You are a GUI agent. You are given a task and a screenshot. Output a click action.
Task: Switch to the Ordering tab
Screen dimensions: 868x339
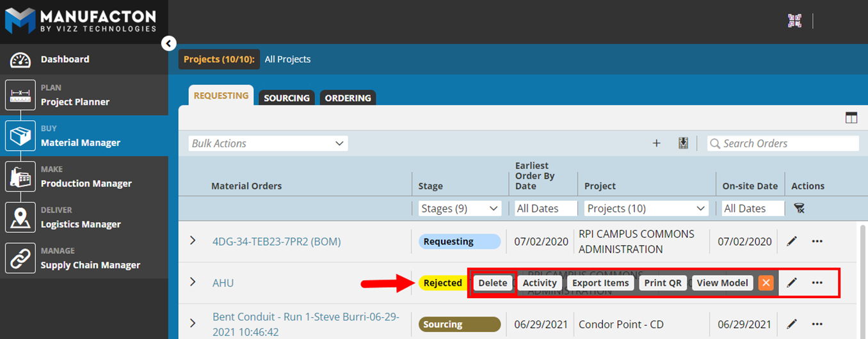coord(348,98)
